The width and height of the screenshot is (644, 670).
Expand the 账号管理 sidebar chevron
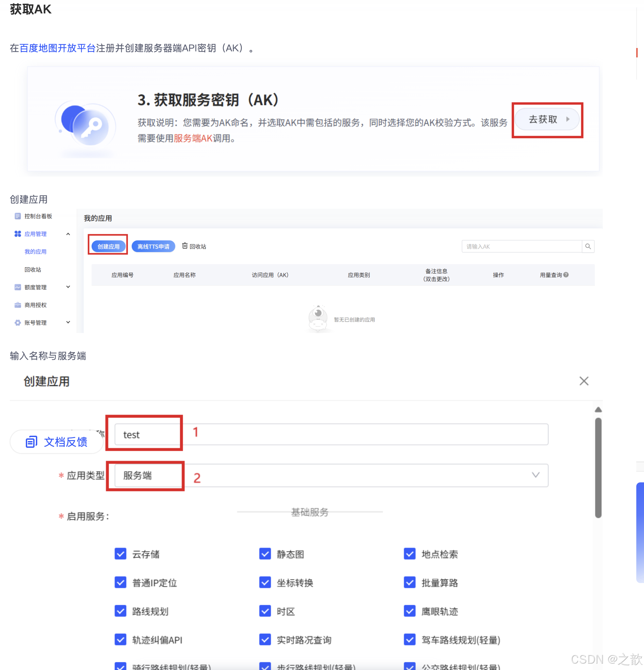click(68, 322)
